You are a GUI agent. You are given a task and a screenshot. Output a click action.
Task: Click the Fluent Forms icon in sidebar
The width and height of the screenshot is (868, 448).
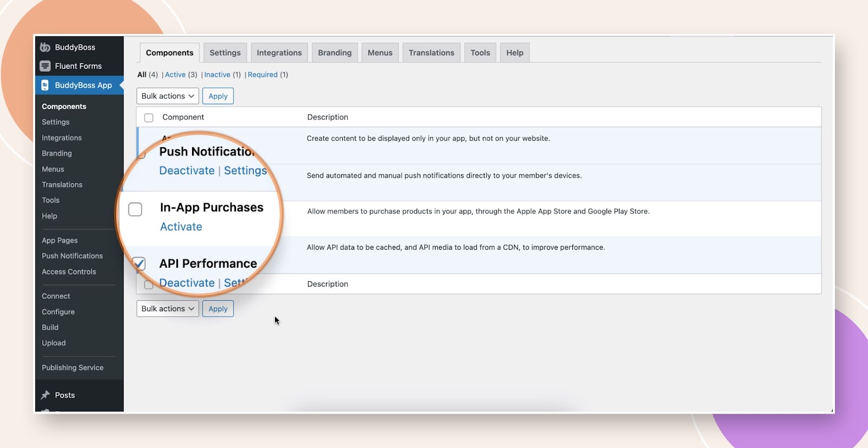[x=45, y=66]
